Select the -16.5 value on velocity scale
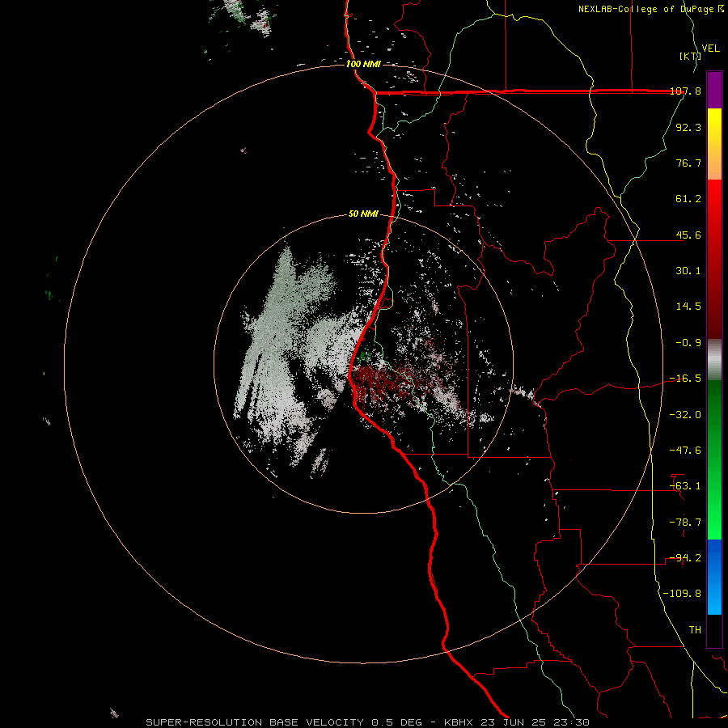Image resolution: width=728 pixels, height=728 pixels. [685, 379]
